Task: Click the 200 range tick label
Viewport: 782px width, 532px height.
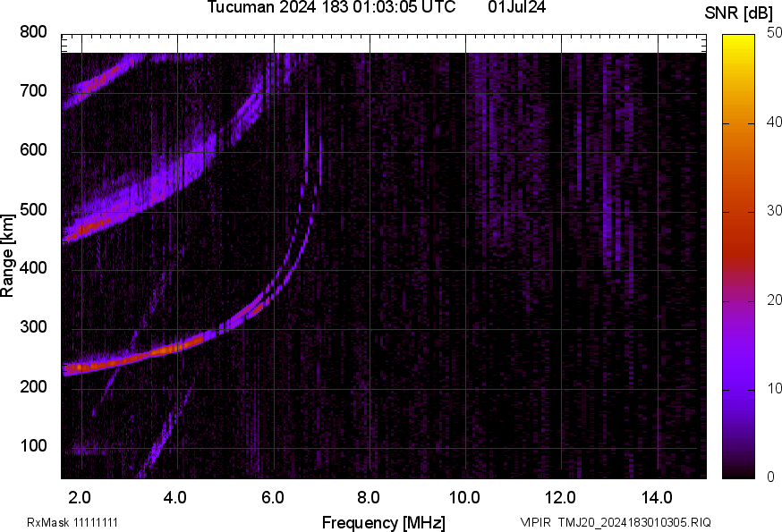Action: pos(33,387)
